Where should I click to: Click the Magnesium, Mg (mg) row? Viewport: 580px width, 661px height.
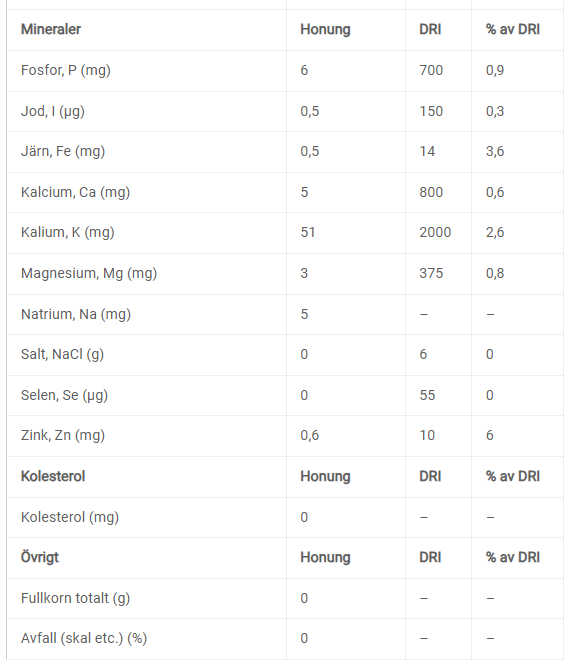click(285, 274)
